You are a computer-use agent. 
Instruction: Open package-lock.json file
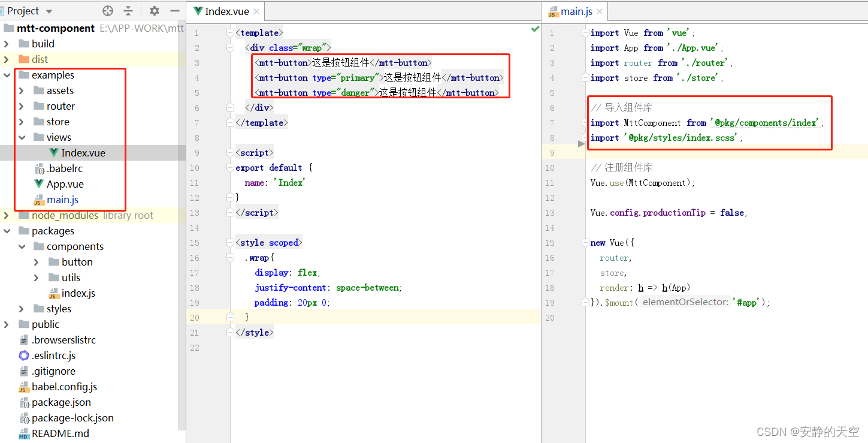pos(72,418)
